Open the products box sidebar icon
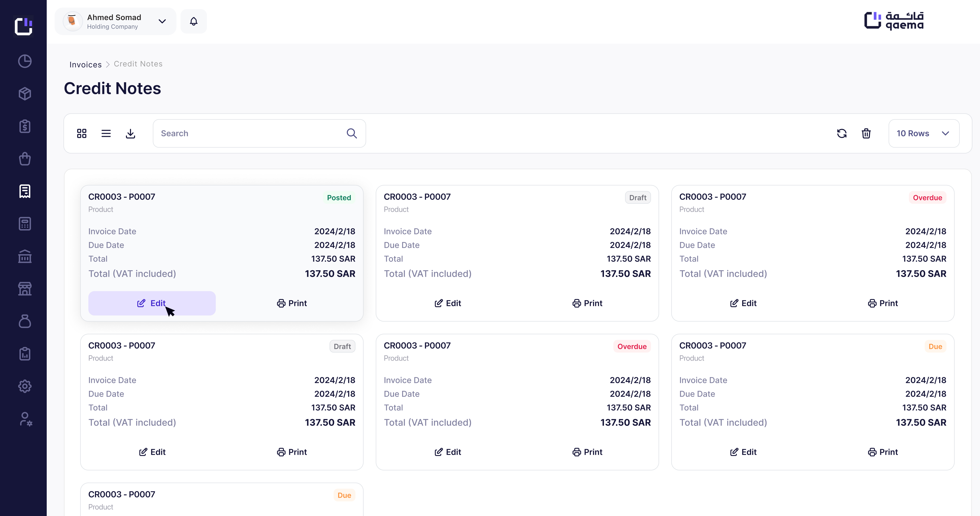 click(25, 94)
